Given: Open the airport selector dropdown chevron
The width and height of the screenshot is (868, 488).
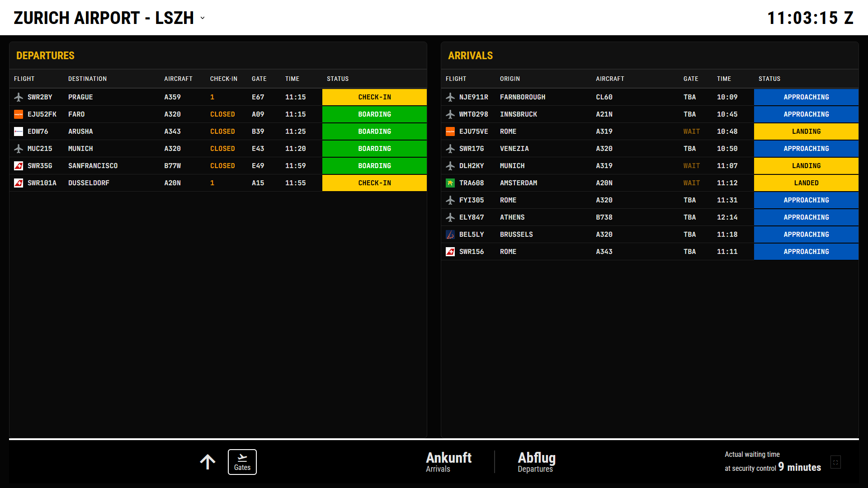Looking at the screenshot, I should click(x=203, y=18).
